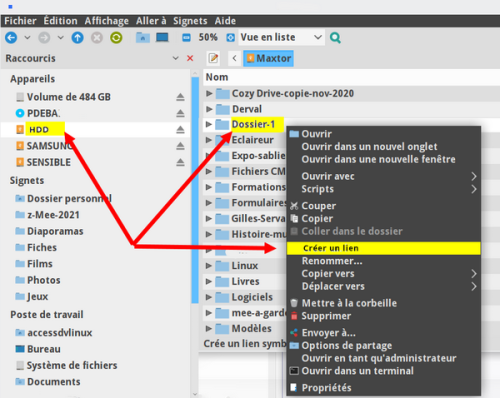
Task: Open the Vue en liste dropdown
Action: [281, 37]
